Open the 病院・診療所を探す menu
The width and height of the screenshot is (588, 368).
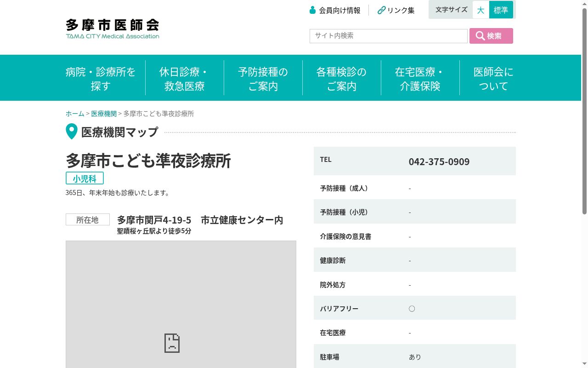pos(101,79)
